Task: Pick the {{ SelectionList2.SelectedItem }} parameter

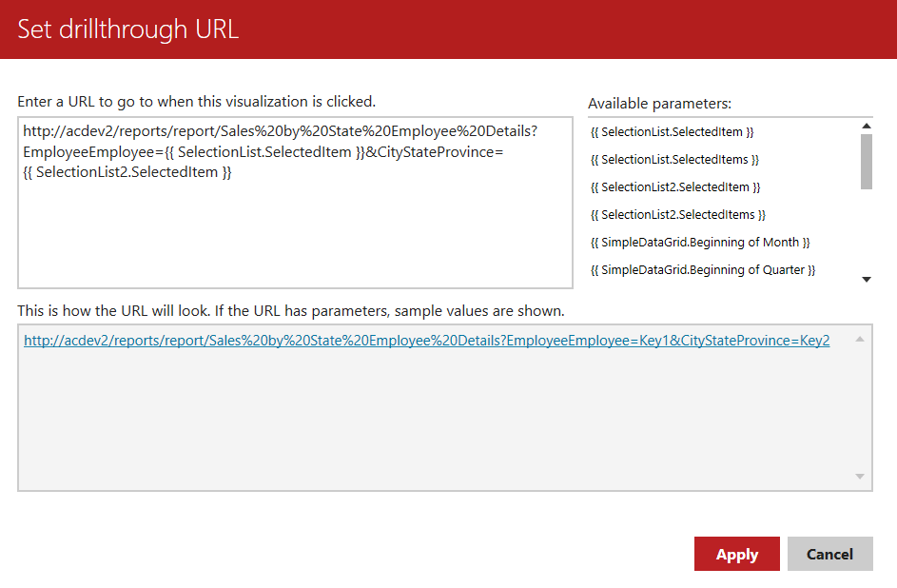Action: 675,187
